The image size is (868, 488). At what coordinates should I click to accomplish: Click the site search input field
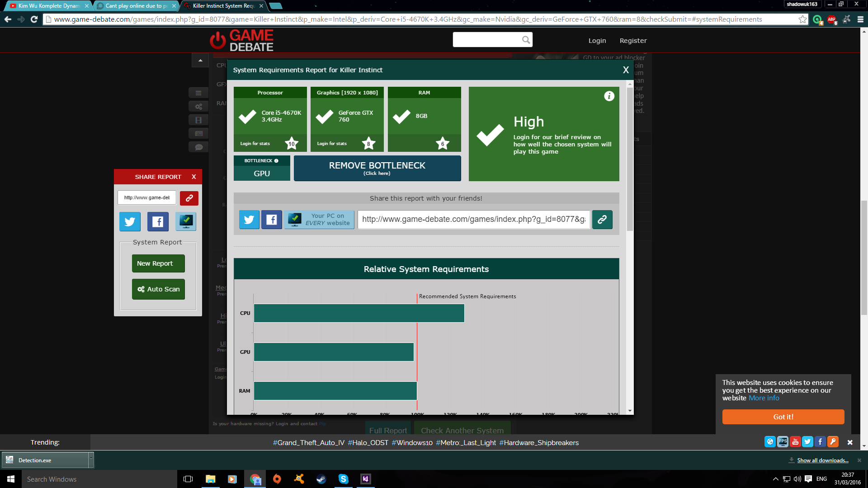(x=487, y=40)
